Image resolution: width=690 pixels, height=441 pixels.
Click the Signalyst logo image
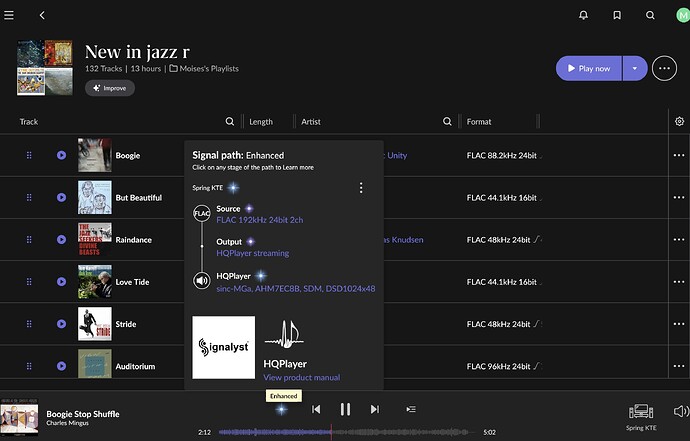(224, 347)
